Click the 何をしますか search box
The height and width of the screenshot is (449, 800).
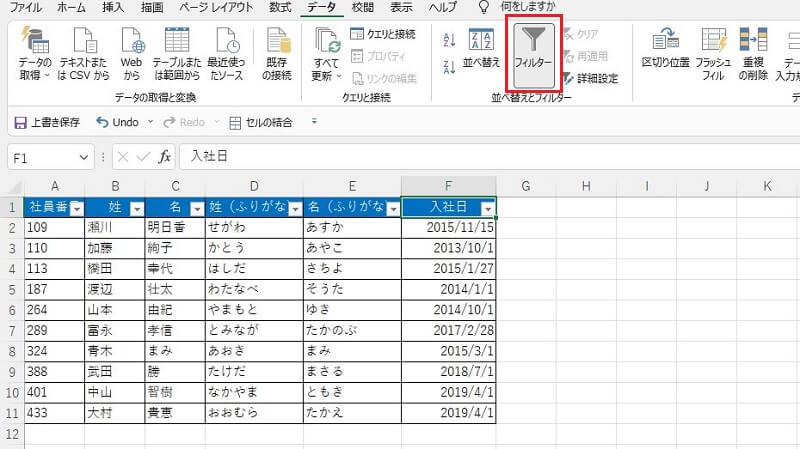click(528, 7)
